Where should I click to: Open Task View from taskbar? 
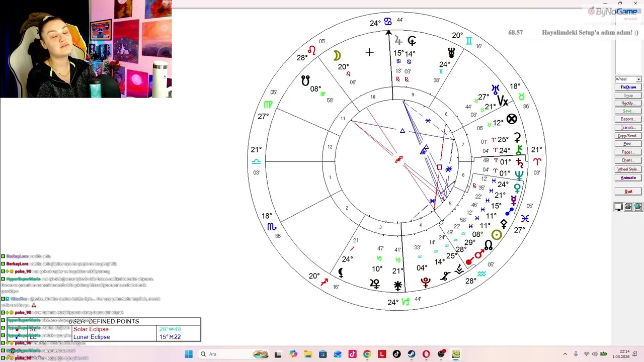278,354
